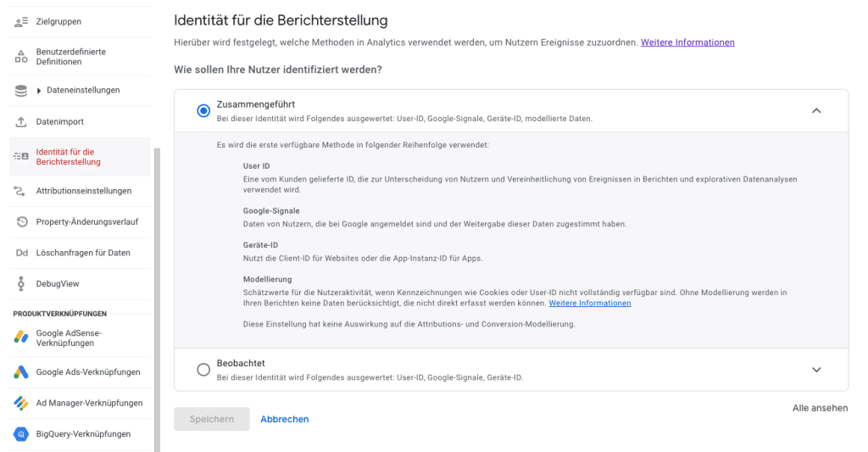Click the PRODUKTVERKNÜPFUNGEN section label

(x=60, y=314)
